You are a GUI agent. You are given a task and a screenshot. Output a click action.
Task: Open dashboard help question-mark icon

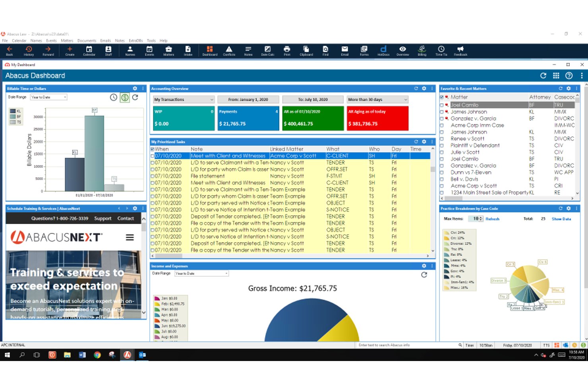(569, 75)
